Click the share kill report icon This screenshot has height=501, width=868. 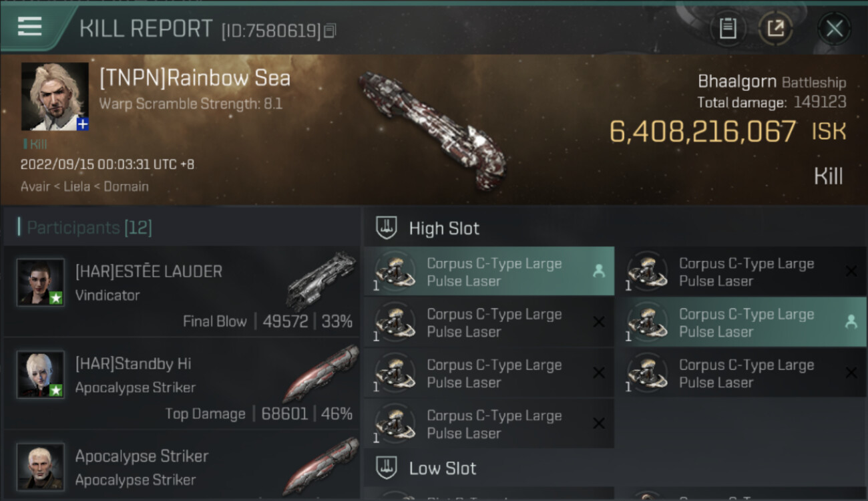[775, 29]
